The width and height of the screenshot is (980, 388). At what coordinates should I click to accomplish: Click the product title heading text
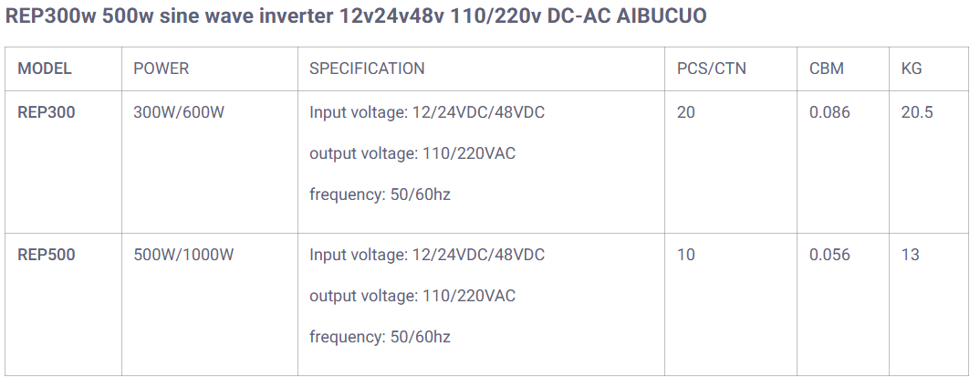coord(356,16)
